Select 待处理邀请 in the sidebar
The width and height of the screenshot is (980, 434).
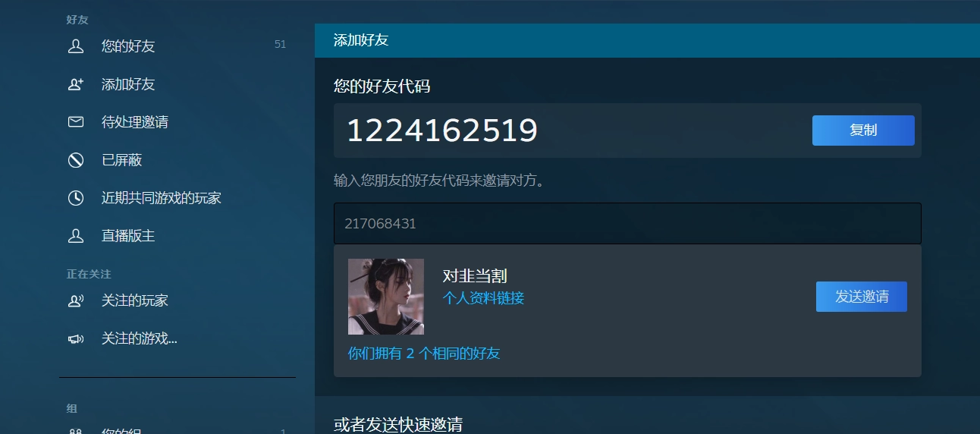(177, 122)
